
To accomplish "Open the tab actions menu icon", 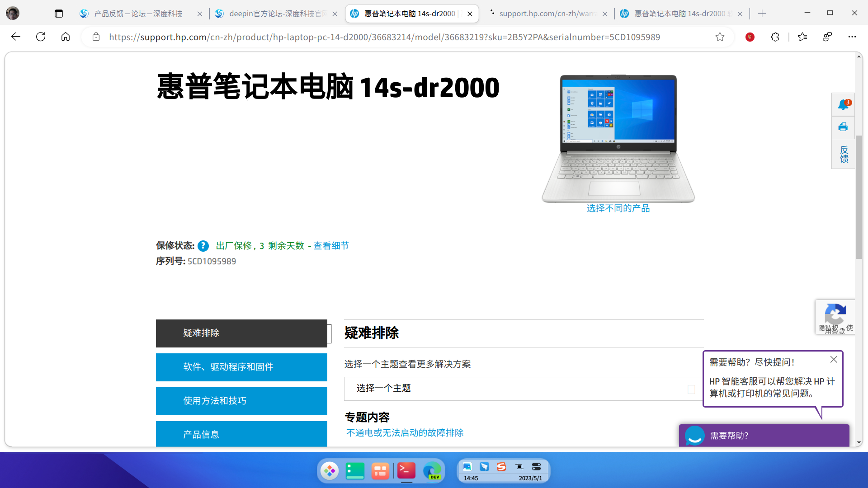I will 59,14.
